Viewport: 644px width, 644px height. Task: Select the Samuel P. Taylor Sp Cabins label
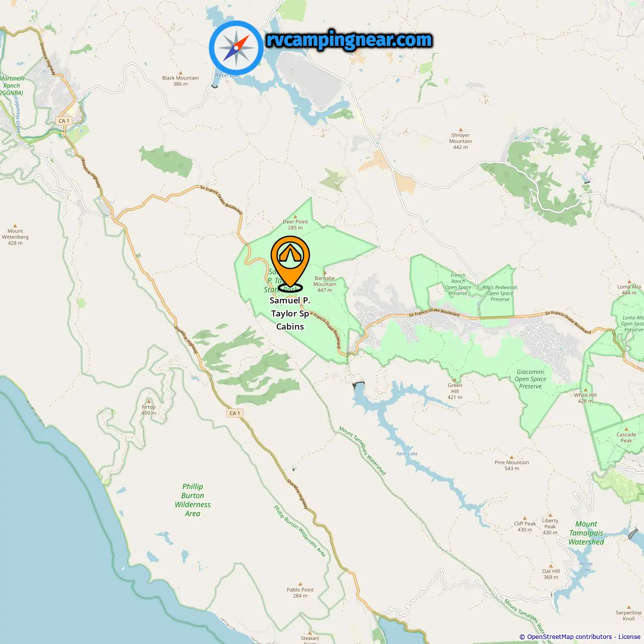click(x=290, y=313)
